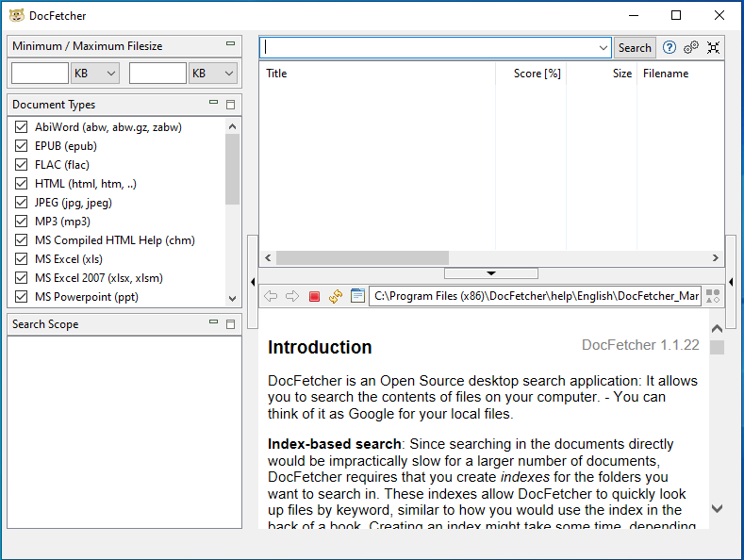Minimize the Search Scope panel

tap(213, 321)
